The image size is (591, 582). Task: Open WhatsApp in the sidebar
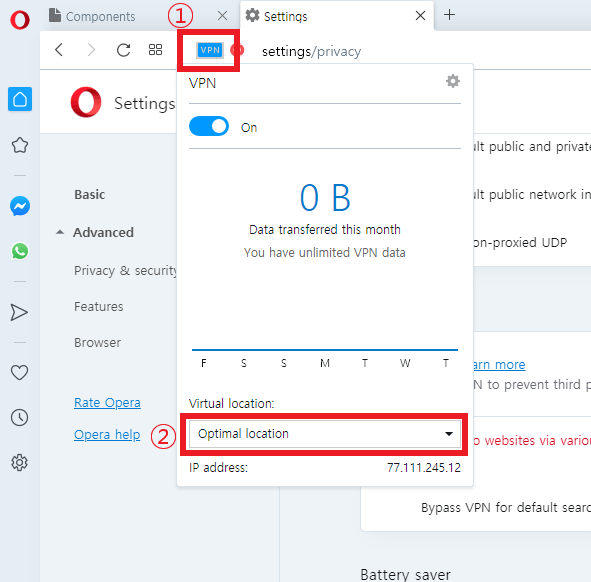(20, 251)
